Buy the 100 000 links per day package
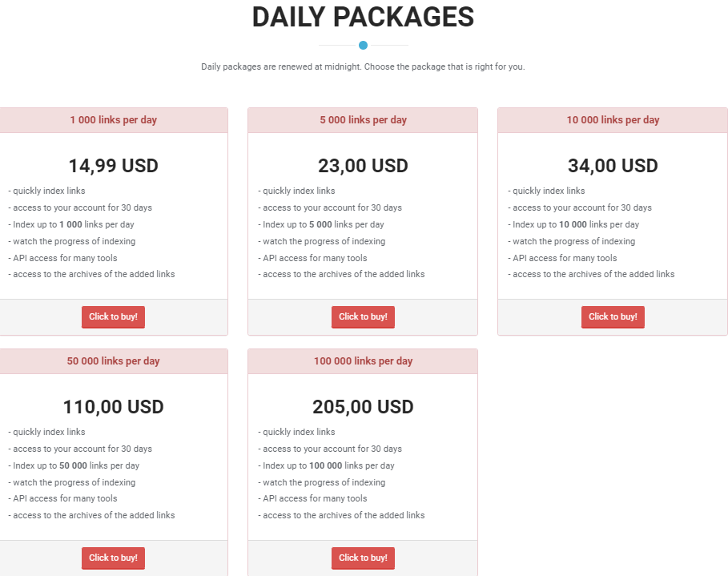Screen dimensions: 728x576 tap(363, 558)
